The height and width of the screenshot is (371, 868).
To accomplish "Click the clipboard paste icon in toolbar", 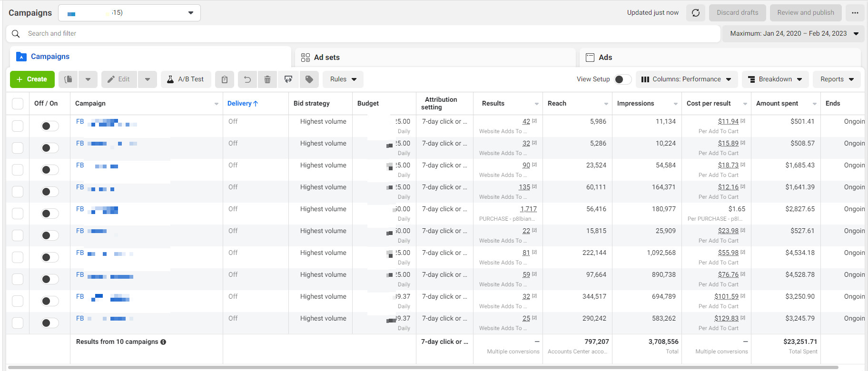I will click(x=225, y=79).
